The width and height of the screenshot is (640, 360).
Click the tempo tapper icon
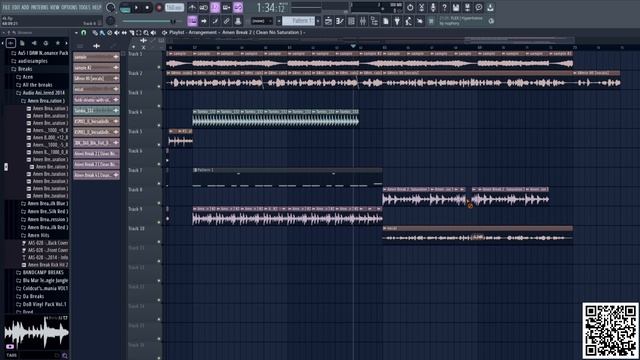[x=408, y=21]
